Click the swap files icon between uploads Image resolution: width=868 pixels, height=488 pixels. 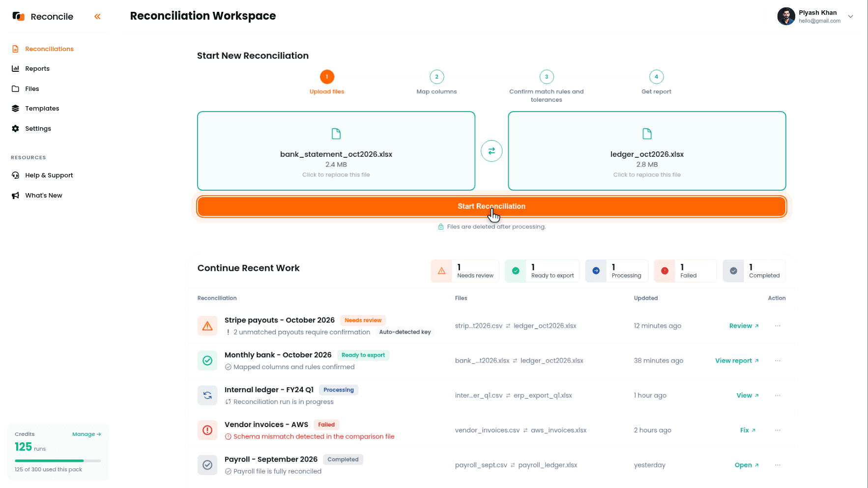click(492, 151)
